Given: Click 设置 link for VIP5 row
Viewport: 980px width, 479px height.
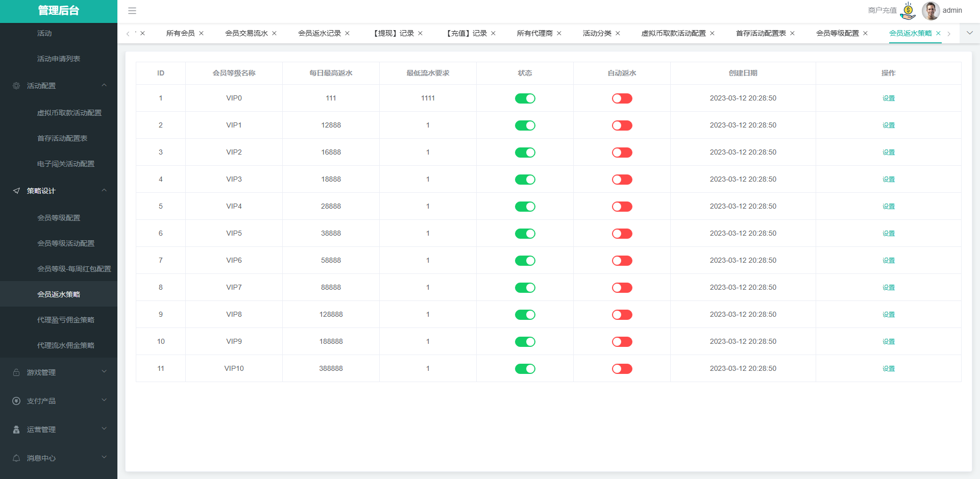Looking at the screenshot, I should pos(888,234).
